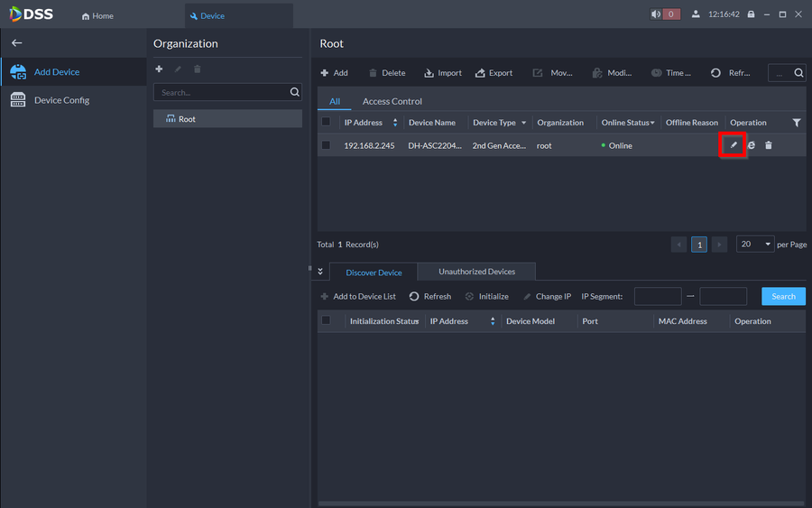Screen dimensions: 812x508
Task: Check the box for device 192.168.2.245
Action: [x=326, y=145]
